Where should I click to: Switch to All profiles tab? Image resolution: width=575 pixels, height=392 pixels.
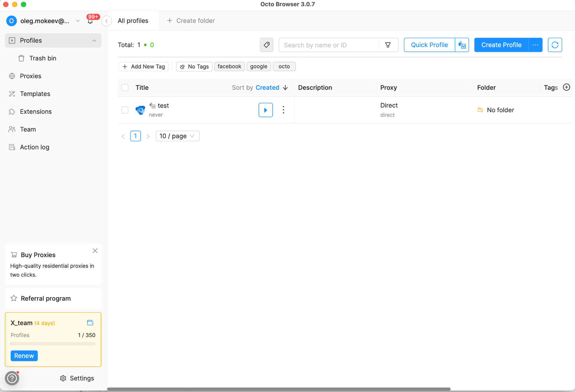(133, 21)
